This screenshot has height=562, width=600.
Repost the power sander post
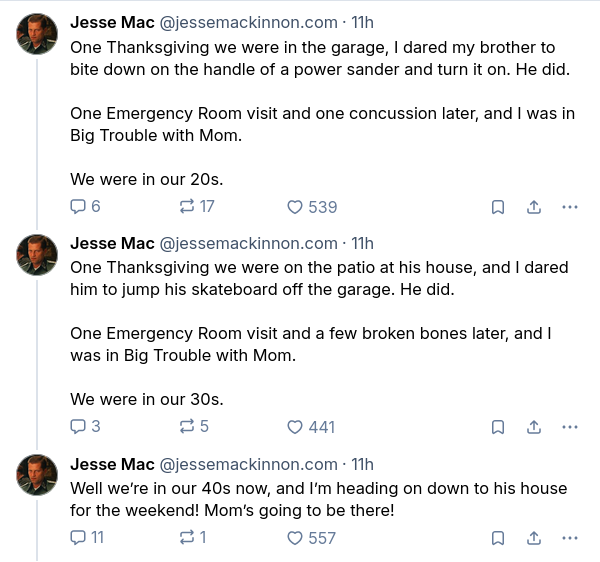[187, 207]
